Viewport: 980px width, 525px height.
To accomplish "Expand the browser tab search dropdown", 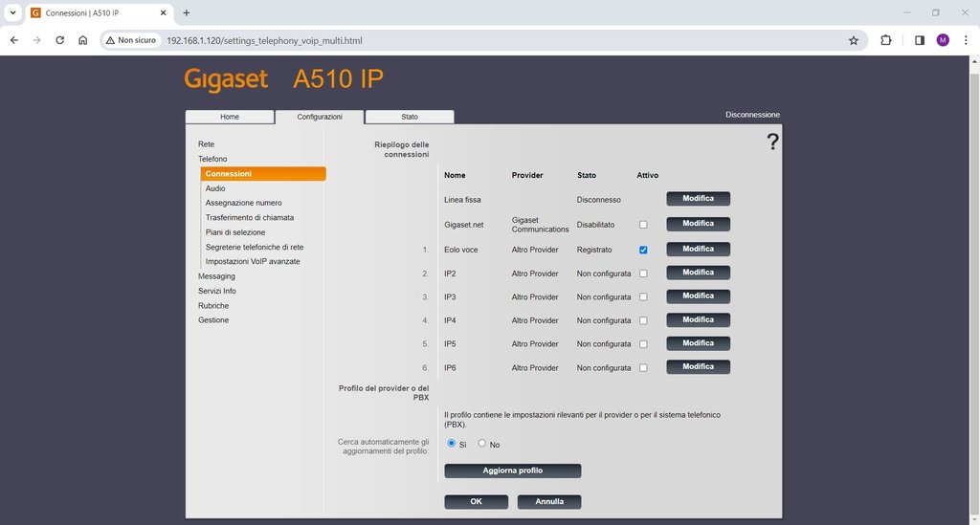I will [x=12, y=12].
